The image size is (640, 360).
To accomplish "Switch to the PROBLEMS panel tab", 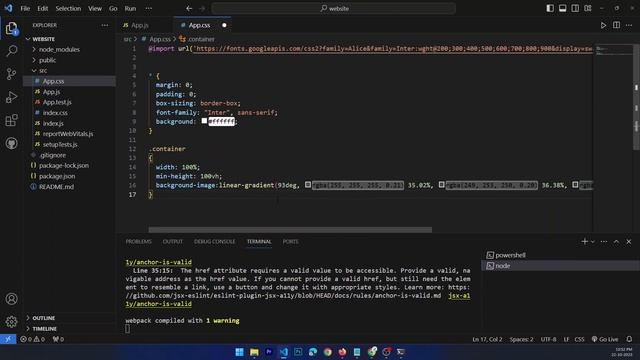I will 138,242.
